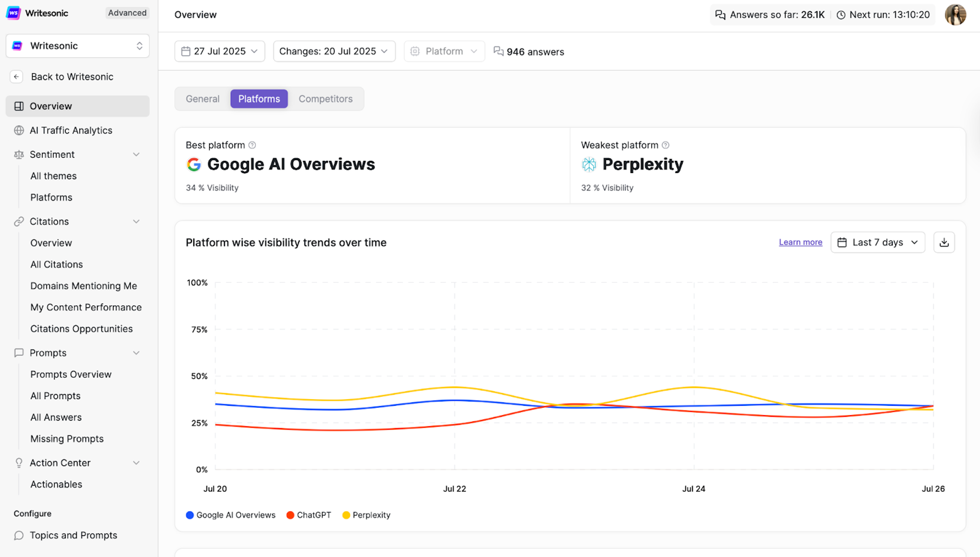The height and width of the screenshot is (557, 980).
Task: Click the help icon next to Best platform
Action: 252,145
